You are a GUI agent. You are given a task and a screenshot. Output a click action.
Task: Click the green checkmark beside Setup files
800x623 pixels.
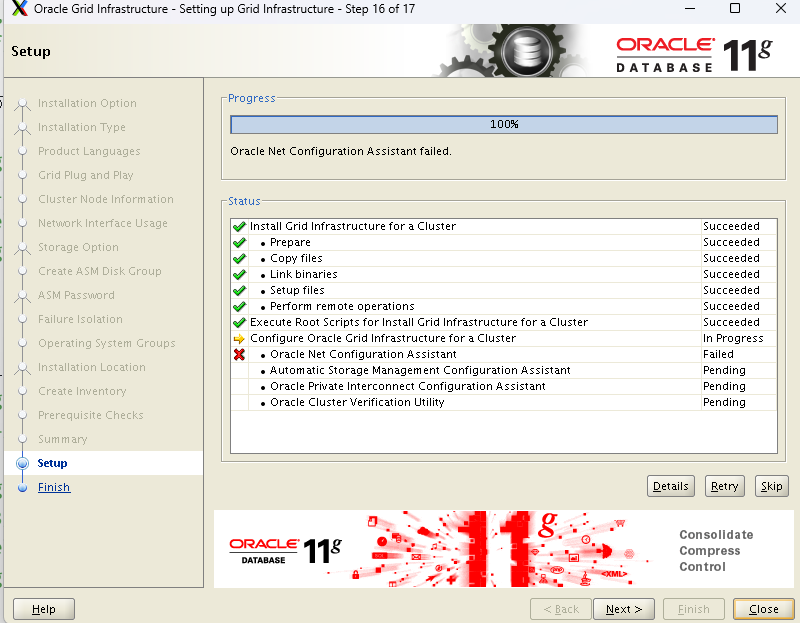click(239, 290)
